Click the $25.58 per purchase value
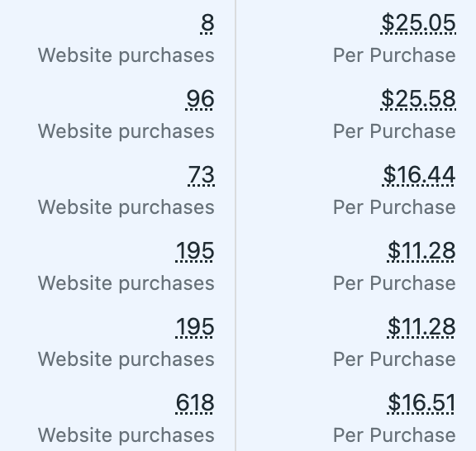476x451 pixels. 418,99
